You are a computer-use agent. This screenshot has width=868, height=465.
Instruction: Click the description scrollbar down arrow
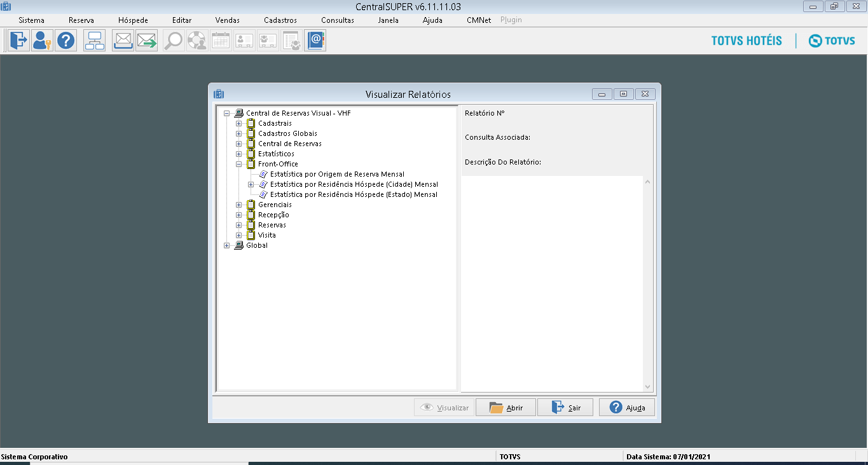pos(647,386)
